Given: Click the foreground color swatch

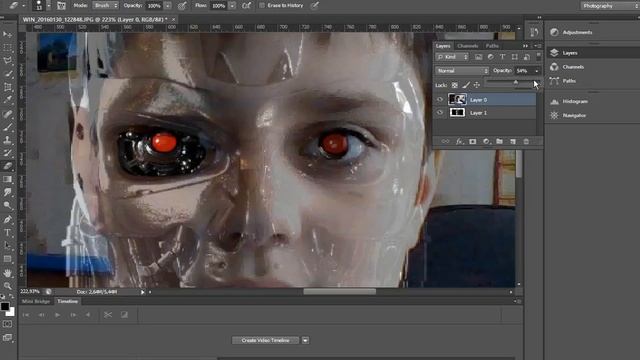Looking at the screenshot, I should (x=5, y=307).
